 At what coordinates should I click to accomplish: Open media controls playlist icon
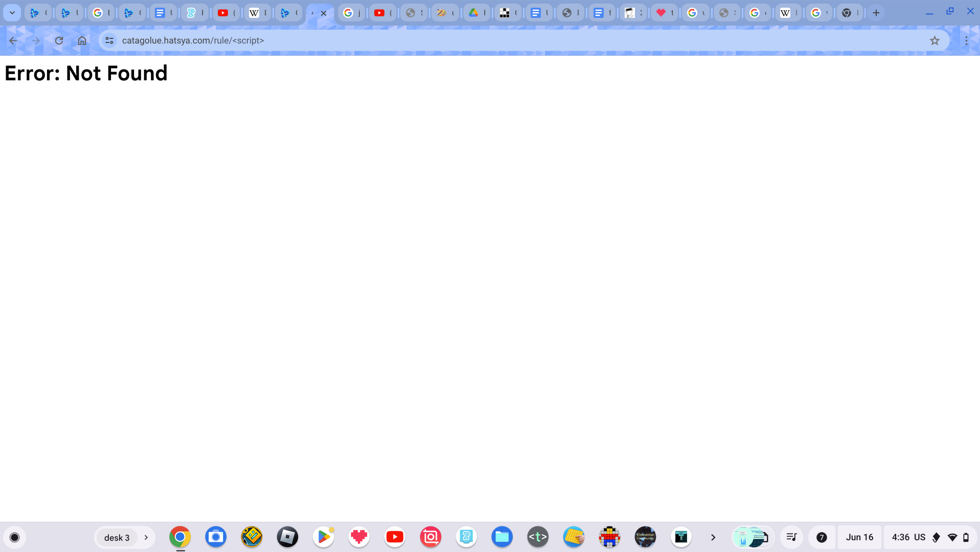[x=791, y=537]
